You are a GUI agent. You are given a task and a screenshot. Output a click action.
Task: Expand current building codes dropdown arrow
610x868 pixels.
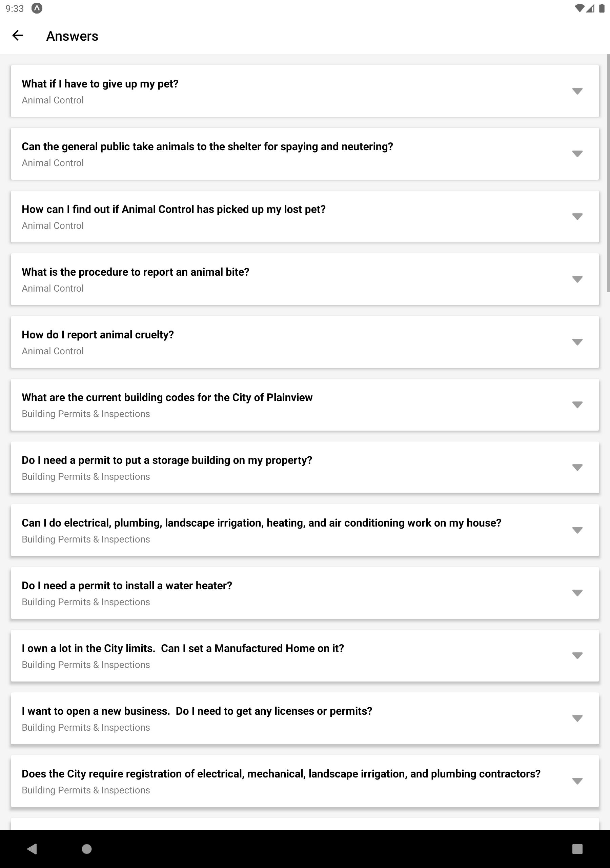click(x=577, y=405)
